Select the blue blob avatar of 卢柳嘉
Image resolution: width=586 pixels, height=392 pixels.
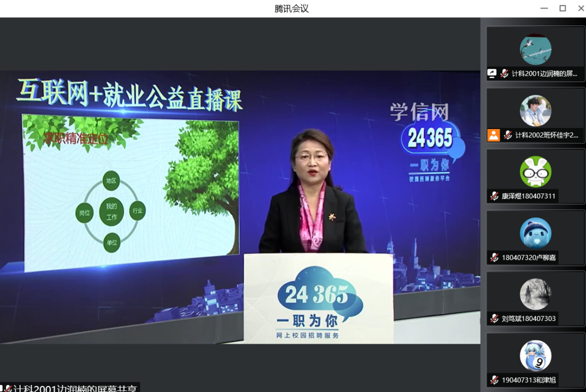[535, 233]
